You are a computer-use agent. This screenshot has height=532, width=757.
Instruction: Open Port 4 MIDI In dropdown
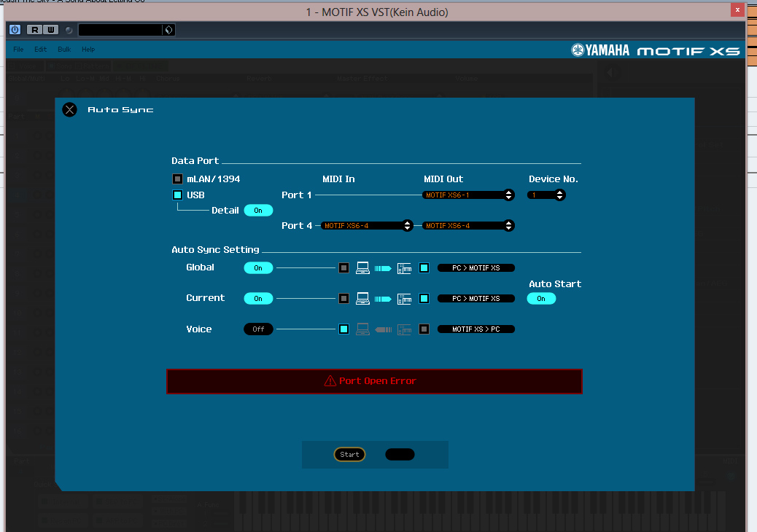(x=367, y=225)
